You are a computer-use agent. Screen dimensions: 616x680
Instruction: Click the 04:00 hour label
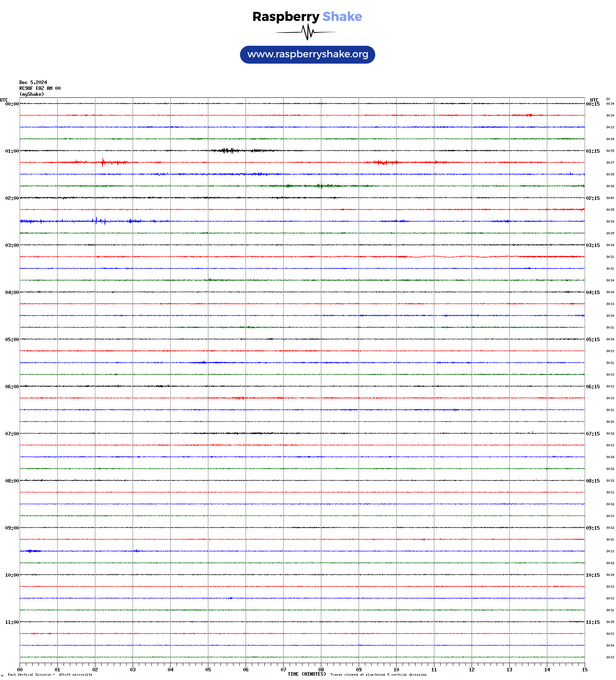pyautogui.click(x=12, y=292)
